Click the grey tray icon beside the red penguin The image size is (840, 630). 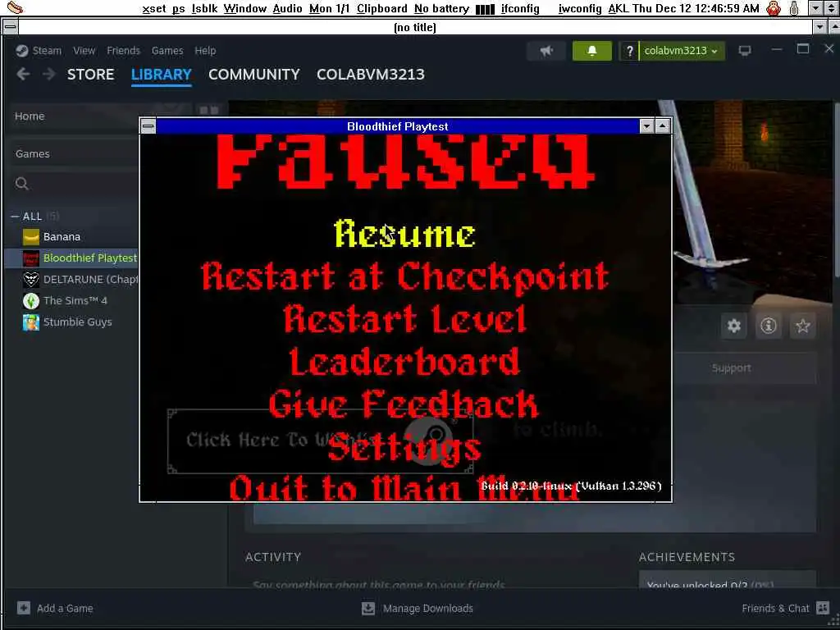[794, 8]
